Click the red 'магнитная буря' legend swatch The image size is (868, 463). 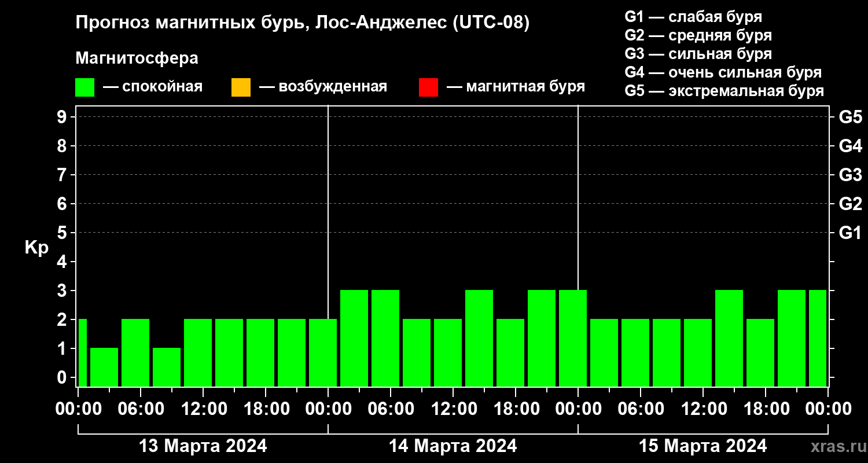pyautogui.click(x=428, y=87)
